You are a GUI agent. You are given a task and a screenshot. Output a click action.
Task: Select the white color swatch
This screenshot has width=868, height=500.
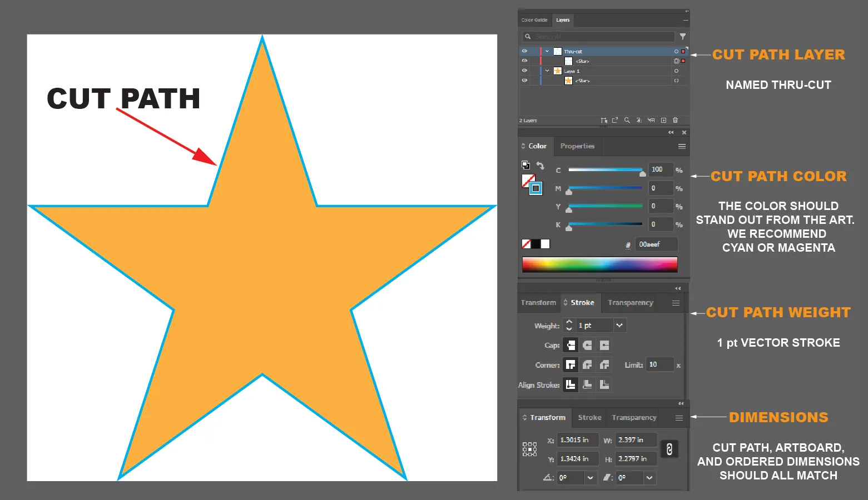(545, 244)
